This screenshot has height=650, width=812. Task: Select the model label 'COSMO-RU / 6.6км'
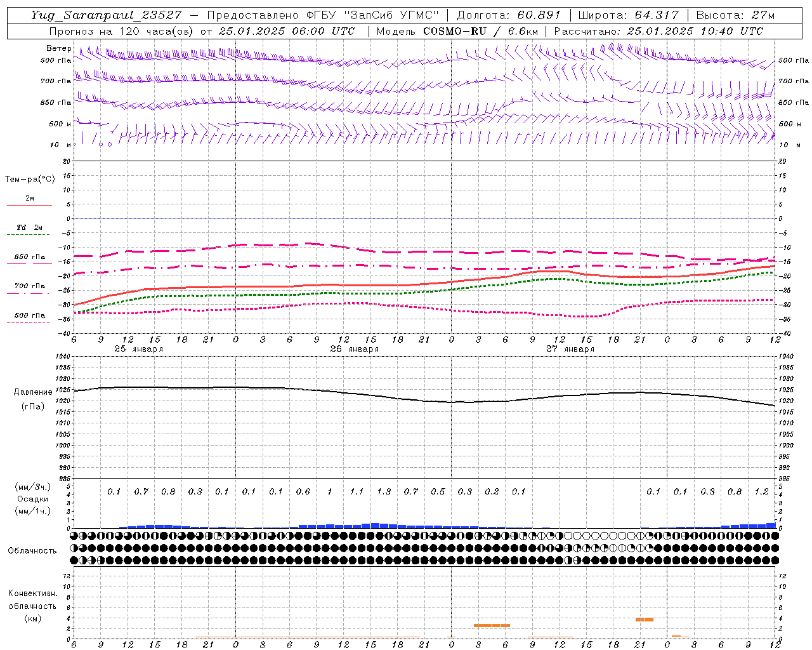coord(480,31)
